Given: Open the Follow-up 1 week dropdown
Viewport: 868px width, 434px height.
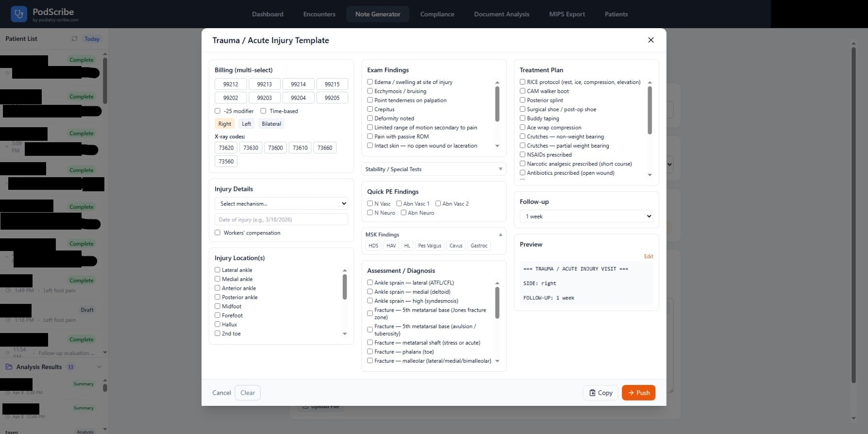Looking at the screenshot, I should [586, 217].
